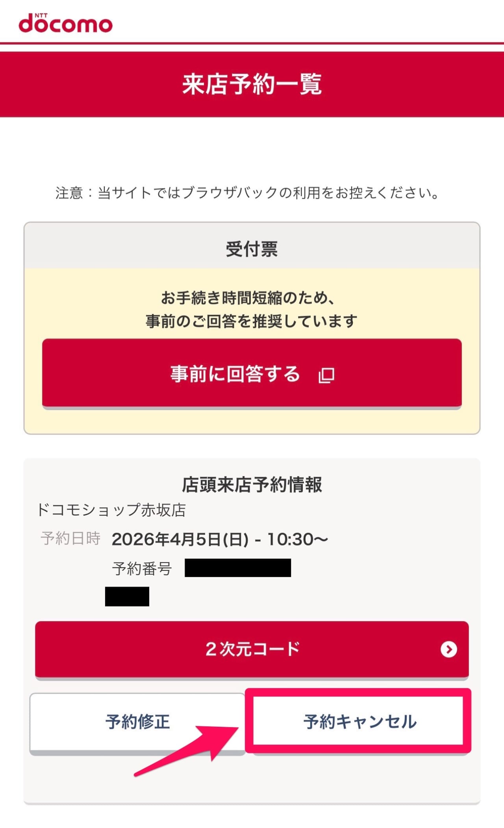504x828 pixels.
Task: Click the 予約日時 label
Action: (70, 538)
